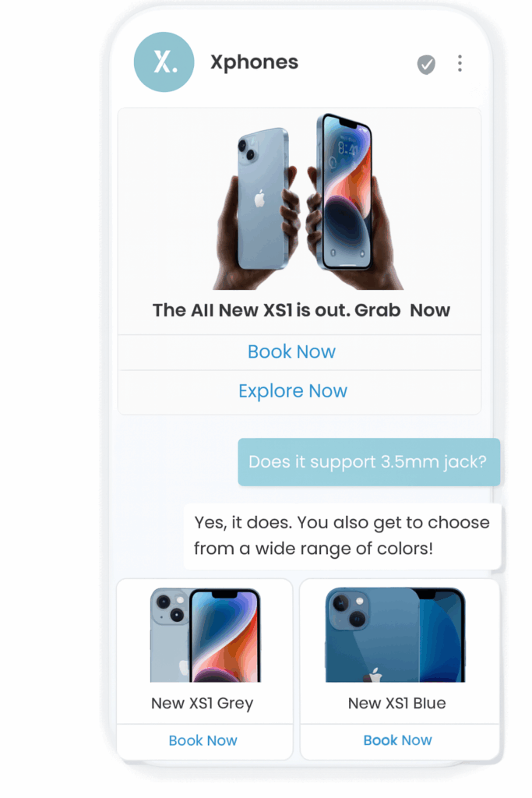Select Book Now for New XS1 Grey

tap(203, 740)
